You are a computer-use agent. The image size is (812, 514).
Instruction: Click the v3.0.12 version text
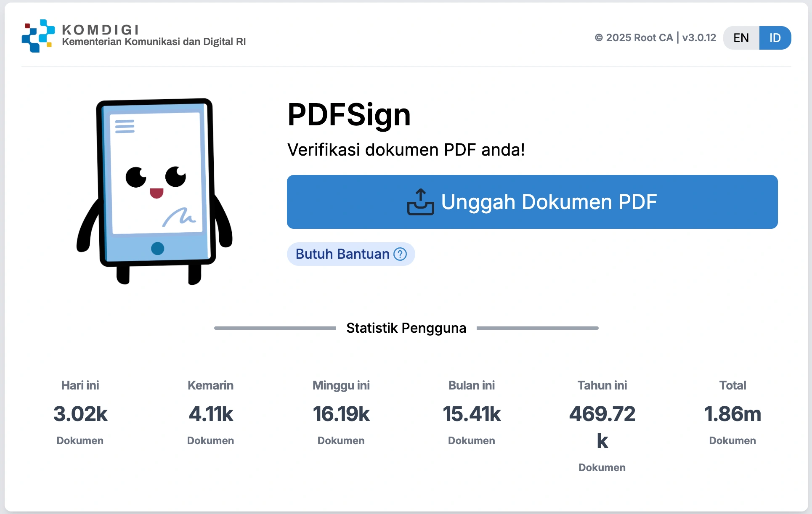click(x=699, y=38)
